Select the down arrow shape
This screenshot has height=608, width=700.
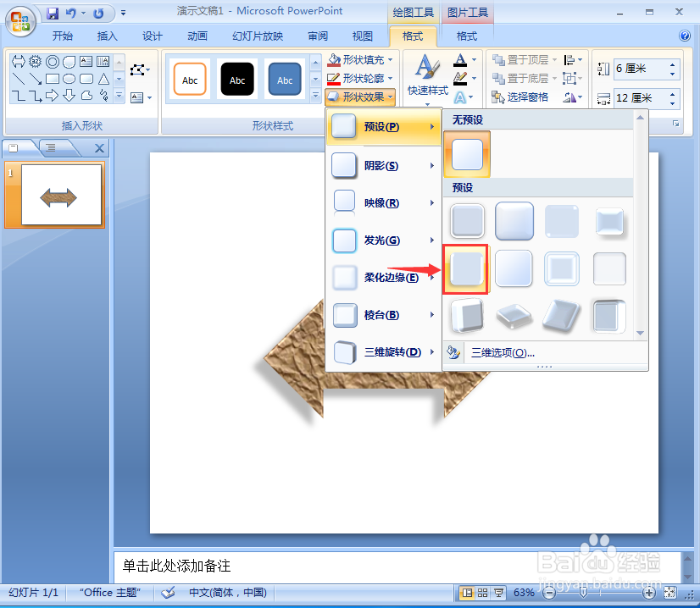tap(69, 95)
